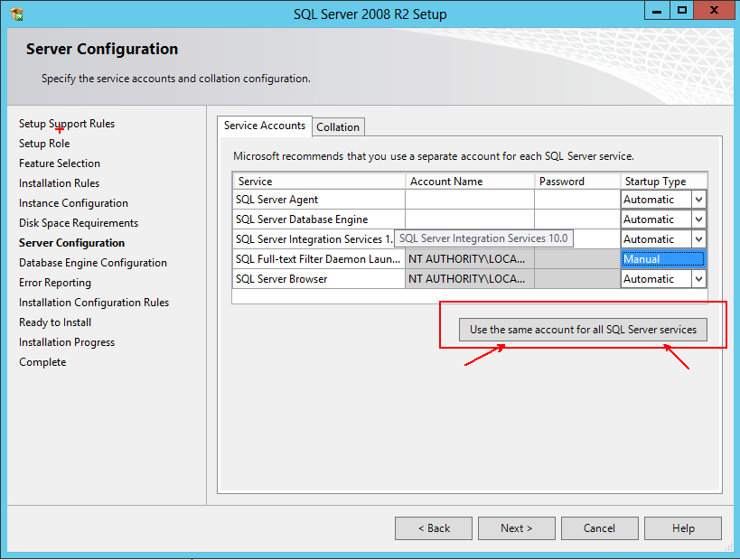Go back with the Back button
The image size is (740, 560).
click(433, 528)
